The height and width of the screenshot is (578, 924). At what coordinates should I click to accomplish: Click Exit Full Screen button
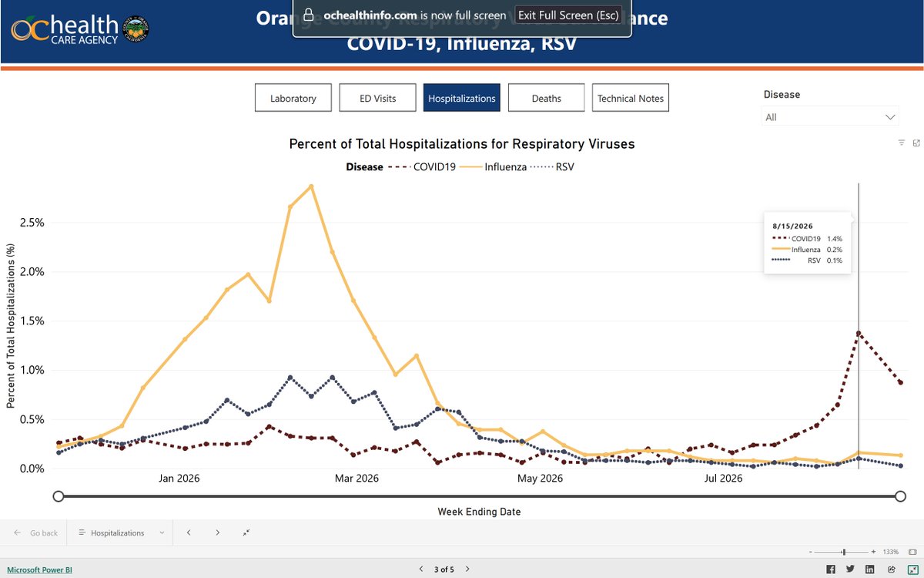(568, 15)
